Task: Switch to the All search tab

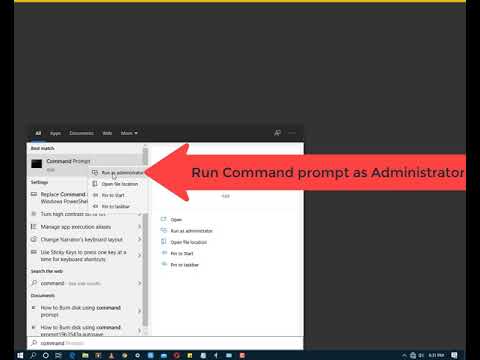Action: pos(38,133)
